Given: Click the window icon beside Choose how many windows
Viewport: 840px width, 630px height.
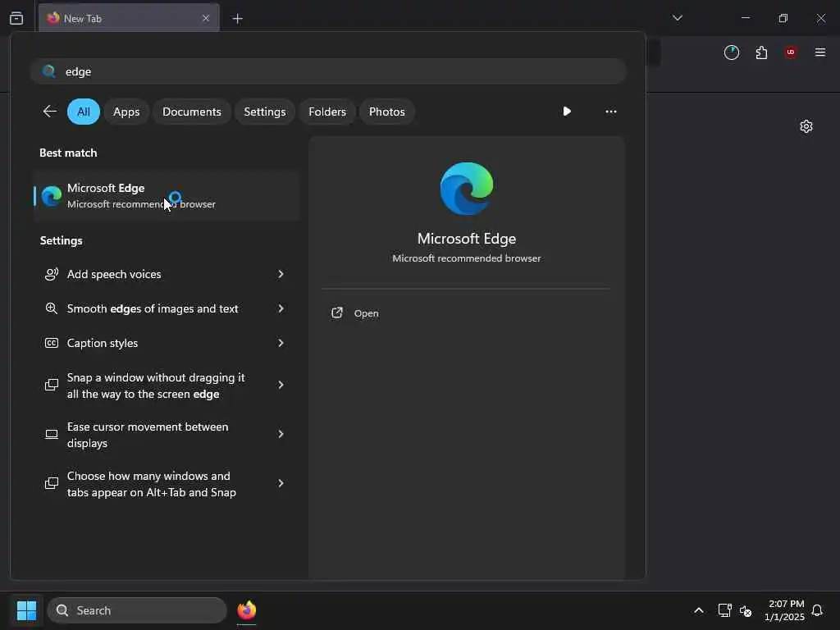Looking at the screenshot, I should (52, 483).
